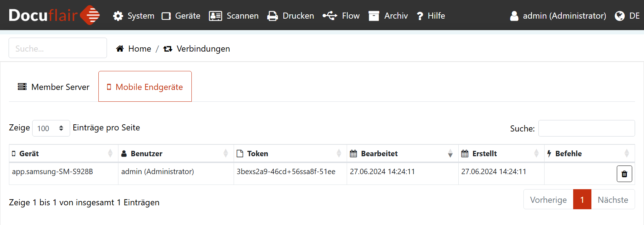The height and width of the screenshot is (225, 644).
Task: Click the user avatar icon
Action: [x=514, y=16]
